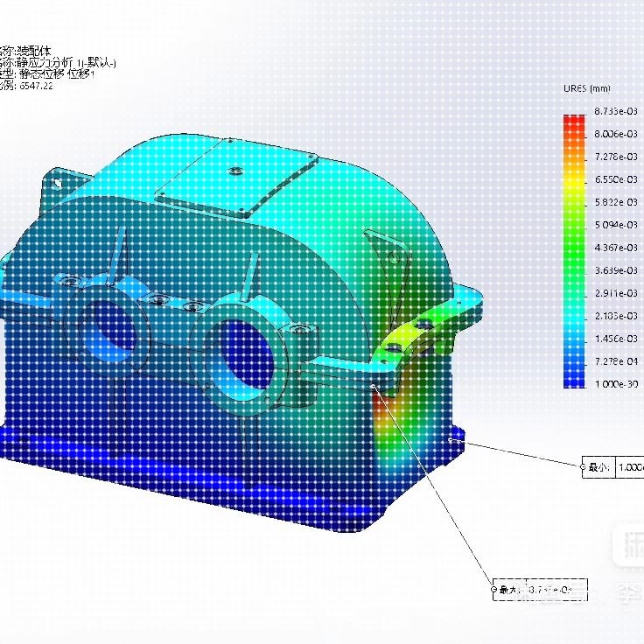
Task: Click the 4.367e-03 legend value label
Action: point(616,248)
